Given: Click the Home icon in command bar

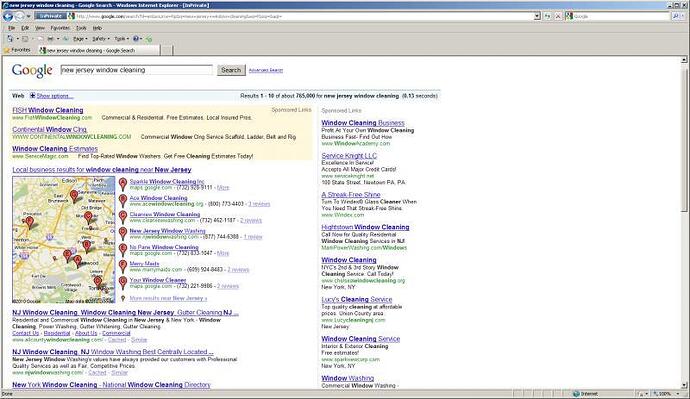Looking at the screenshot, I should (10, 39).
